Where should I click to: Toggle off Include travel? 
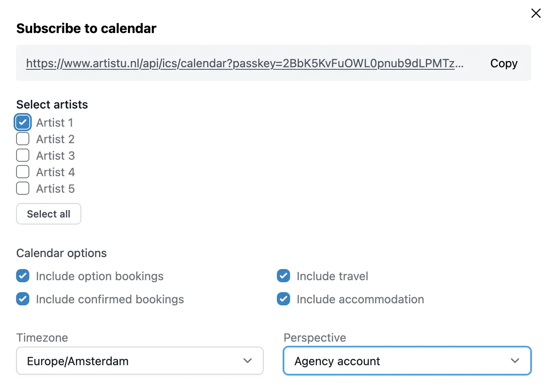(x=283, y=276)
